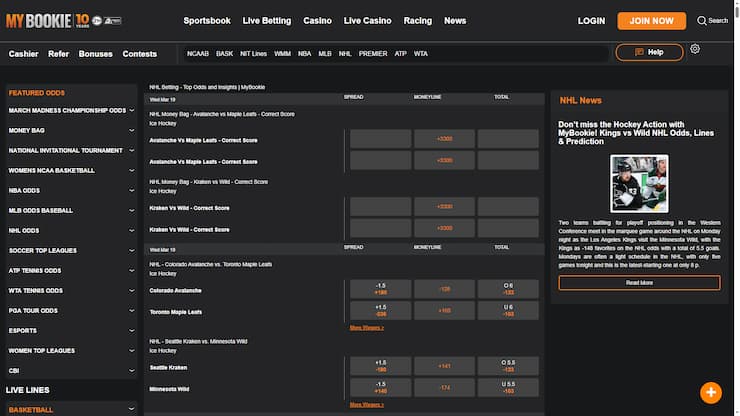The image size is (740, 416).
Task: Pick Toronto Maple Leafs moneyline odds
Action: [444, 311]
